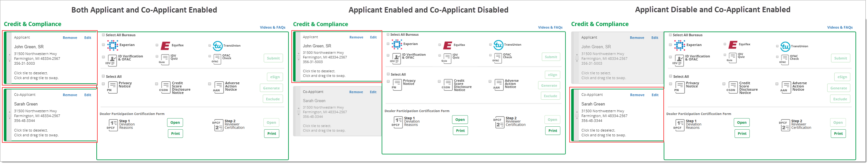The height and width of the screenshot is (164, 868).
Task: Click eSign button in Both Enabled section
Action: [275, 77]
